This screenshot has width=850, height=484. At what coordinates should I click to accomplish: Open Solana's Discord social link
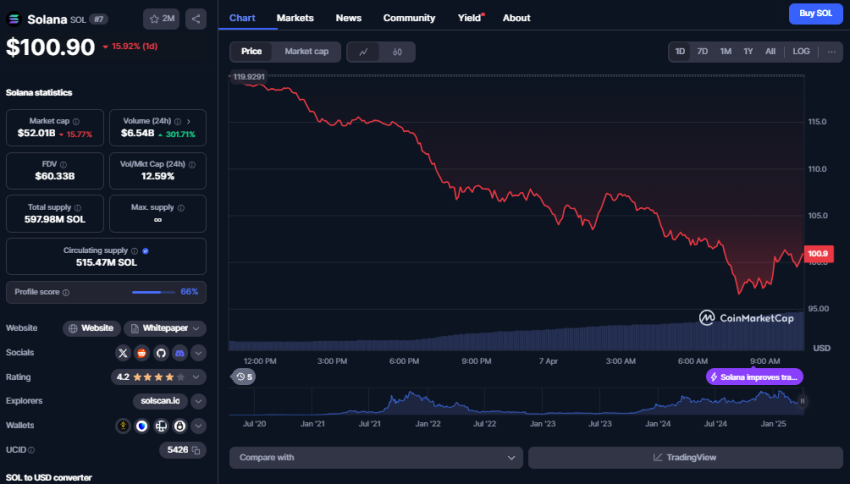(179, 353)
